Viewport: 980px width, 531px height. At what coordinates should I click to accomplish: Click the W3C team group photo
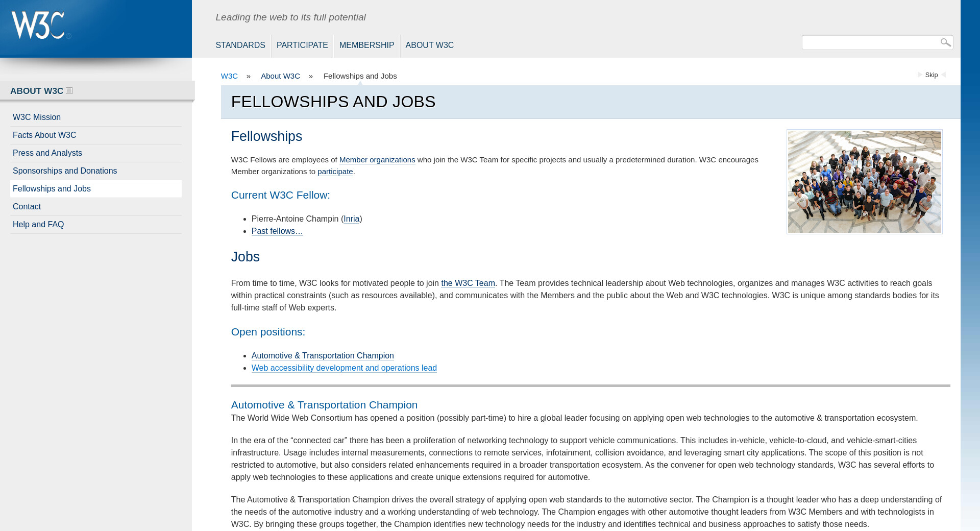(864, 182)
